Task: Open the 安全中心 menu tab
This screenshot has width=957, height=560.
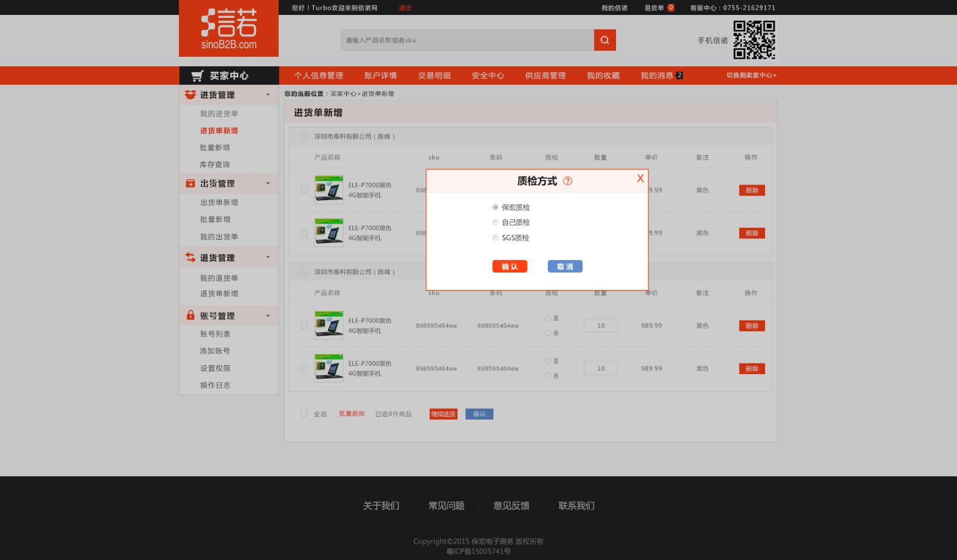Action: 487,76
